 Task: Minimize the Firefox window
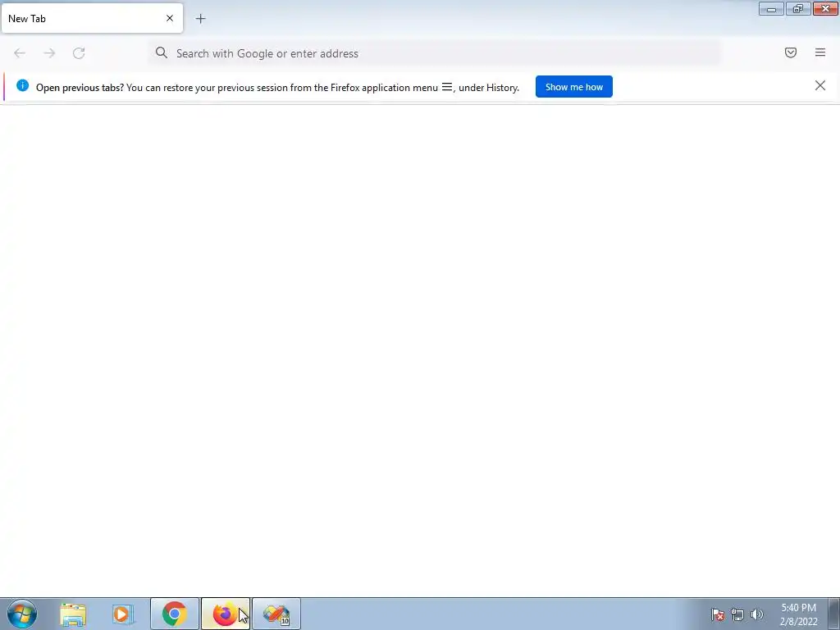771,8
